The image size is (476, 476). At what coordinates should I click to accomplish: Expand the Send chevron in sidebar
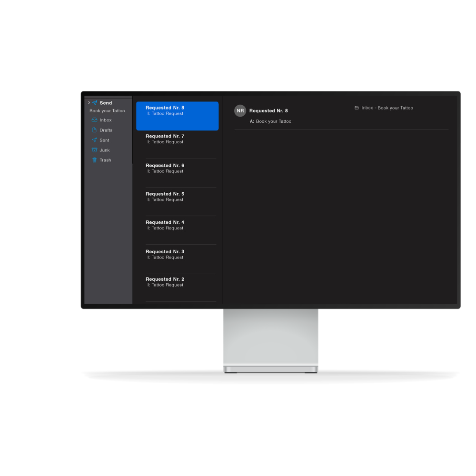pyautogui.click(x=89, y=103)
